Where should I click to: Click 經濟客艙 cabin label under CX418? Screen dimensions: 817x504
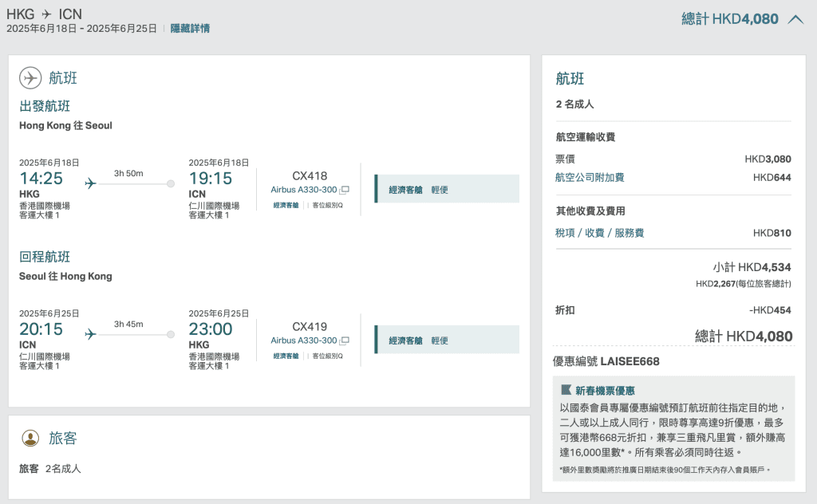pyautogui.click(x=286, y=205)
